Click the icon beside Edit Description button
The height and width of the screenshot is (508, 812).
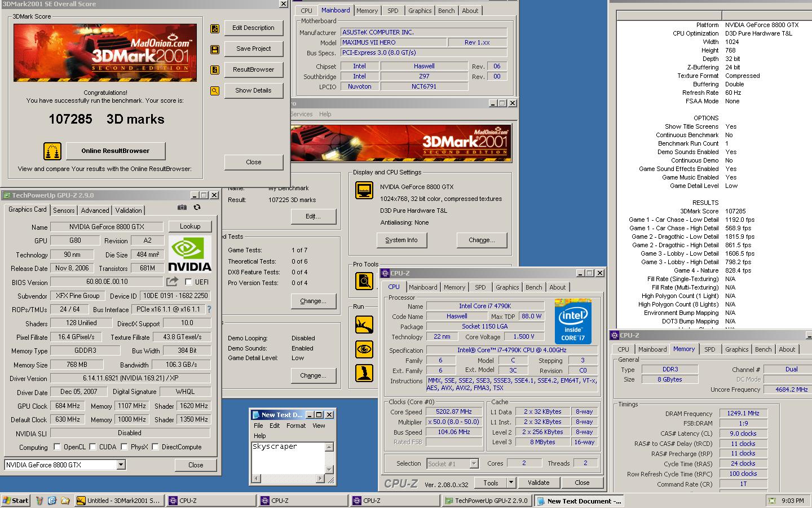click(215, 28)
